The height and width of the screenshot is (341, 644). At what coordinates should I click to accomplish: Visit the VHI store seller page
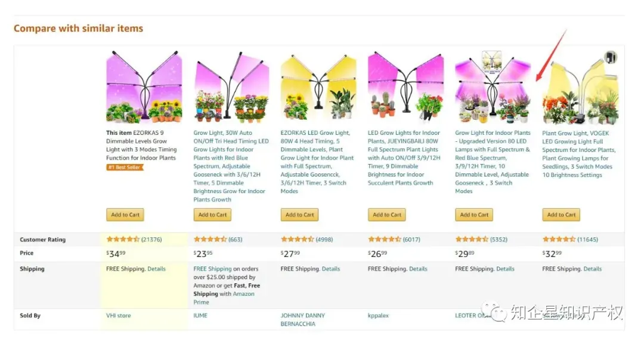point(118,315)
